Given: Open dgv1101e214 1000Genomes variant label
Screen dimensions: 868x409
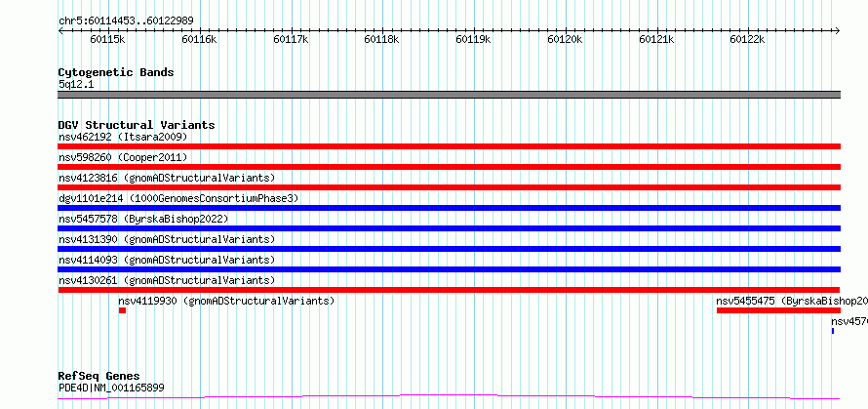Looking at the screenshot, I should point(178,198).
